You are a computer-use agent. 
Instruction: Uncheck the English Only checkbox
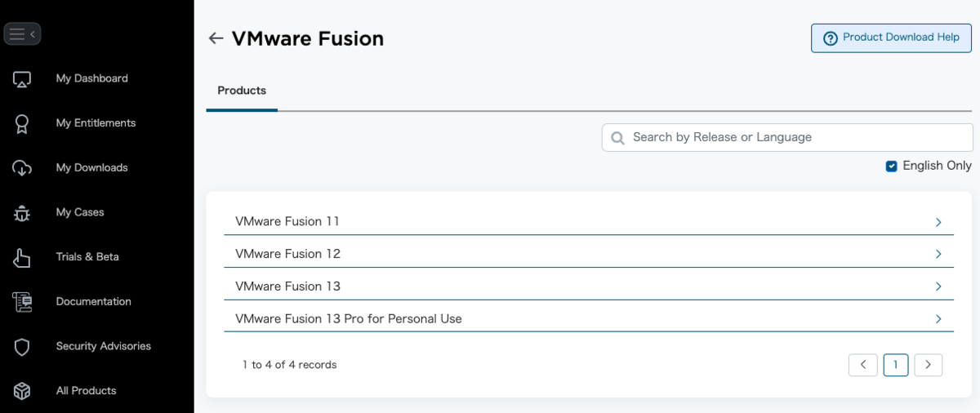click(892, 167)
